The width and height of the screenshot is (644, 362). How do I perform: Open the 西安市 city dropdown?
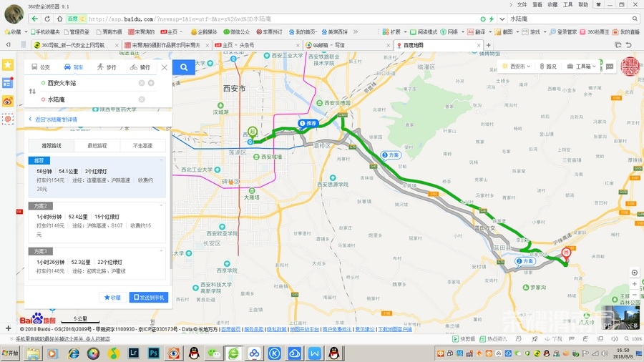coord(516,66)
